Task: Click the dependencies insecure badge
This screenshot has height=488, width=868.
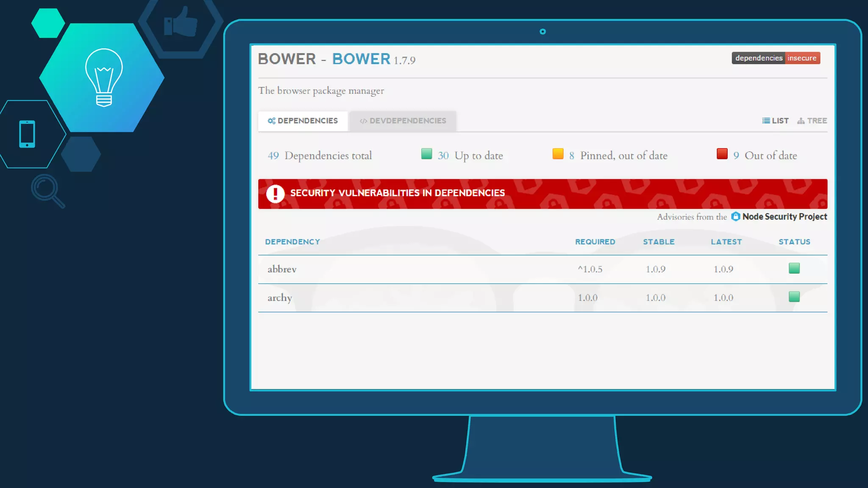Action: (x=776, y=58)
